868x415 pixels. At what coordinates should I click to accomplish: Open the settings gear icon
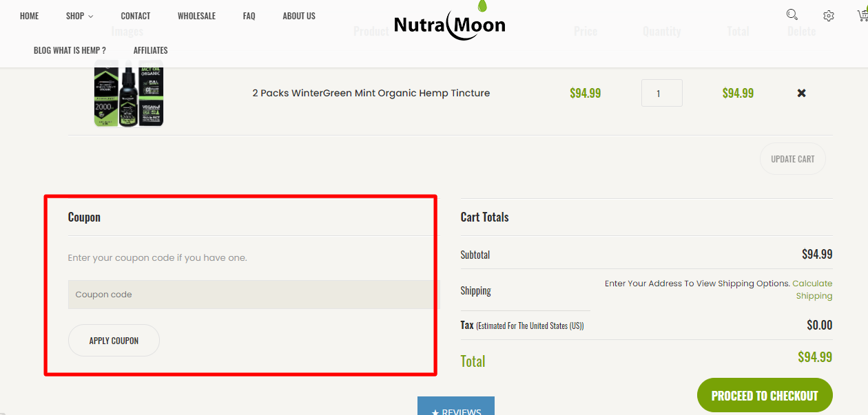pyautogui.click(x=829, y=16)
